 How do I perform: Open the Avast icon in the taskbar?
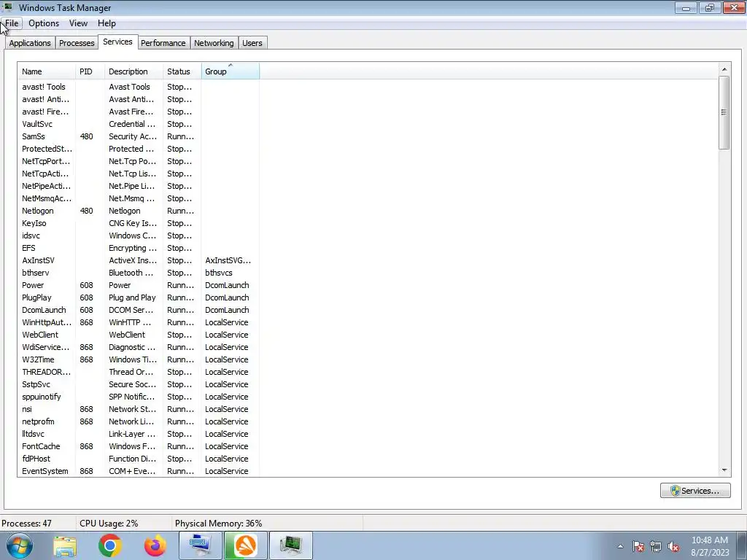(x=245, y=545)
